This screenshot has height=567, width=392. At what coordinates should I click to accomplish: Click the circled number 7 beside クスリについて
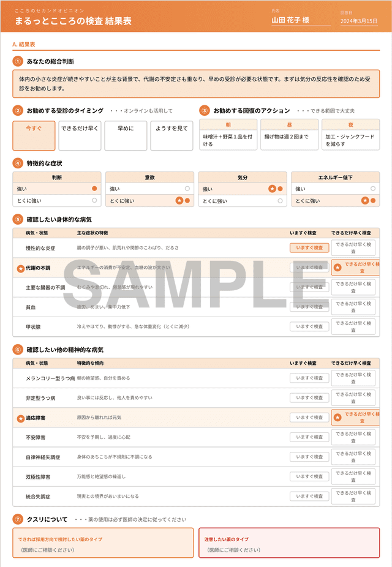[x=18, y=519]
